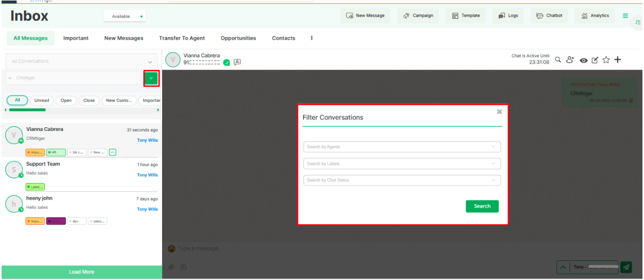Click the h avatar of heeny john

pyautogui.click(x=14, y=204)
